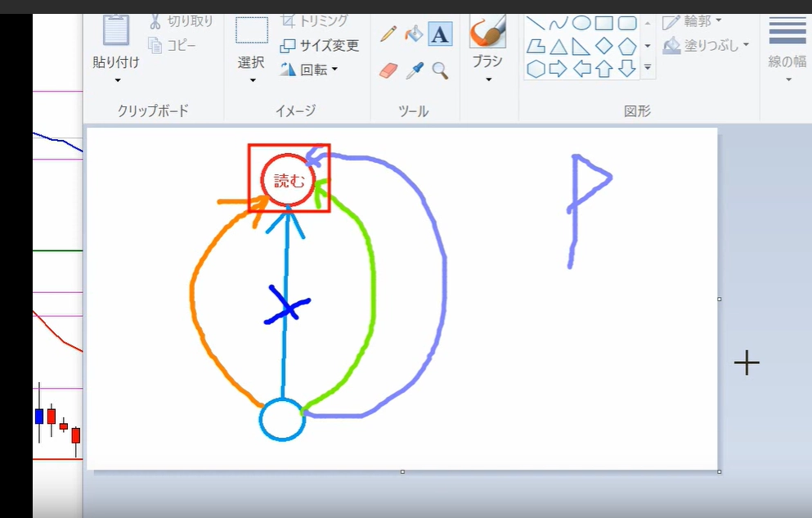This screenshot has width=812, height=518.
Task: Open the Paste (貼り付け) dropdown arrow
Action: (117, 80)
